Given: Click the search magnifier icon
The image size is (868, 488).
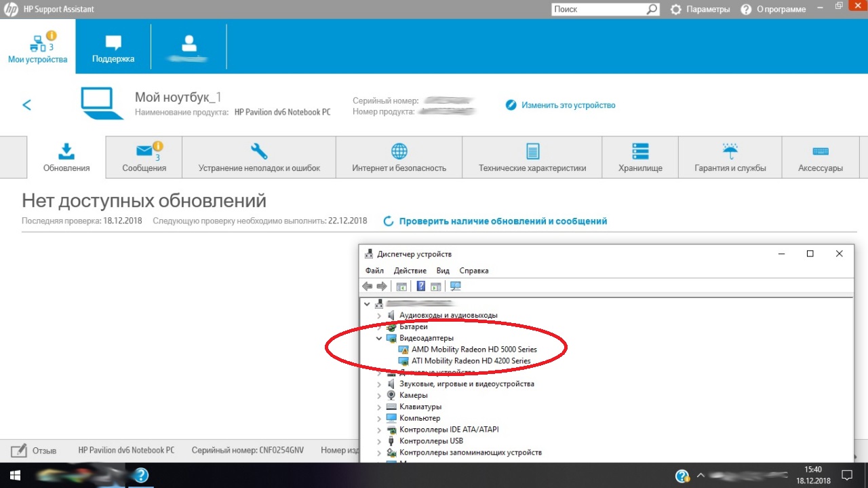Looking at the screenshot, I should 652,10.
